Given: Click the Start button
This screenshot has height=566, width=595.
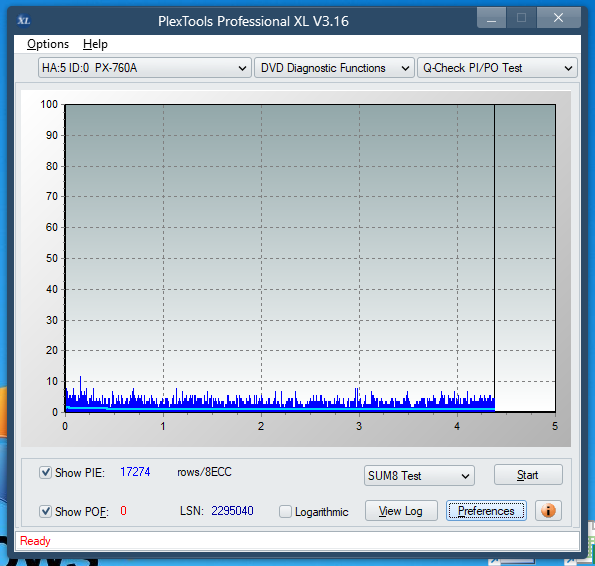Looking at the screenshot, I should coord(528,475).
